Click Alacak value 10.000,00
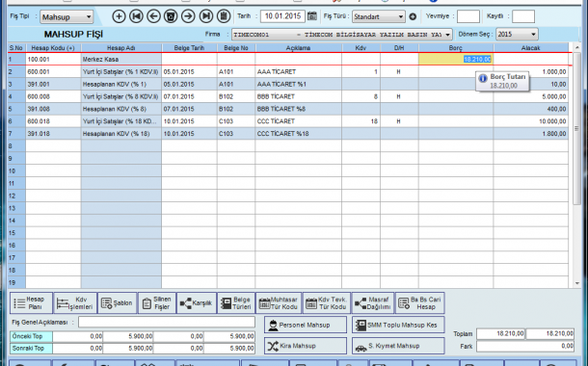The image size is (588, 366). pos(530,121)
